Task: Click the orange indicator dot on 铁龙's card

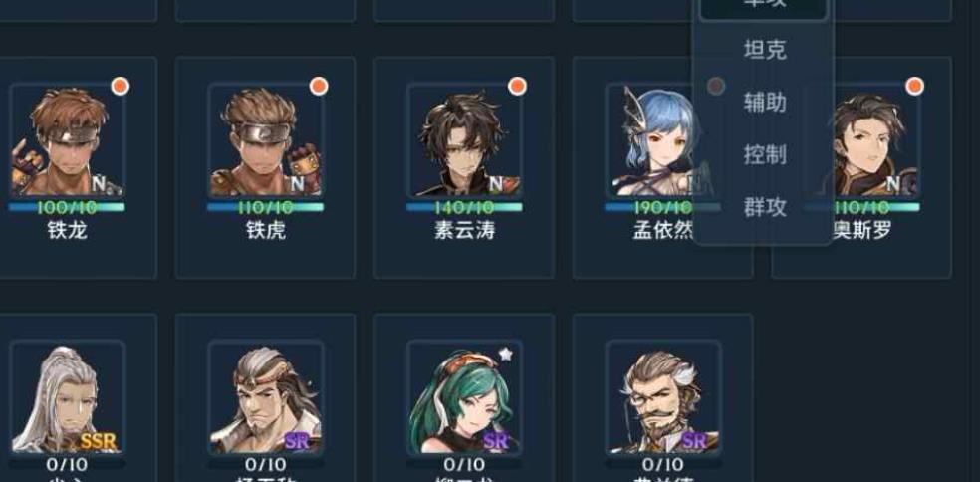Action: pos(120,87)
